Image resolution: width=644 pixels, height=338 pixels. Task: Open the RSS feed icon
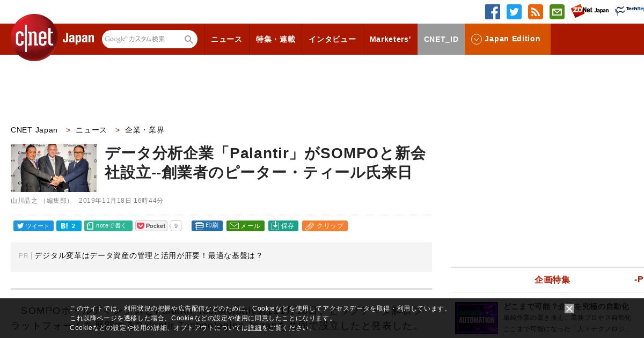536,12
